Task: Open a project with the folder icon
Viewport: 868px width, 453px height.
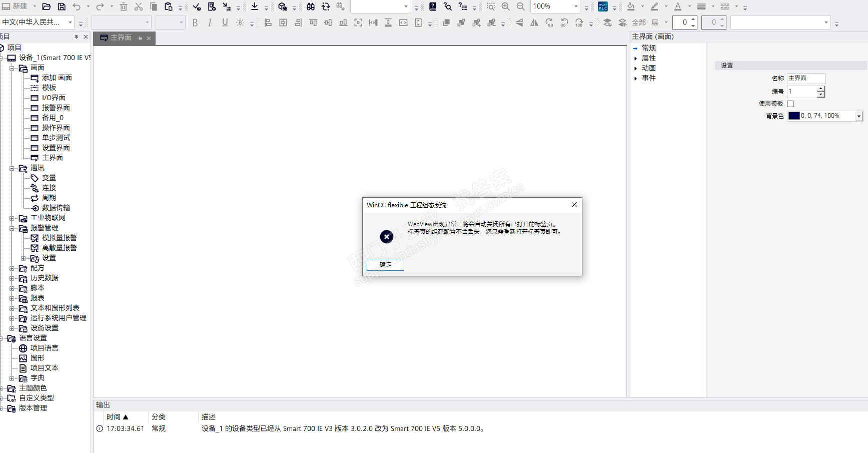Action: point(47,7)
